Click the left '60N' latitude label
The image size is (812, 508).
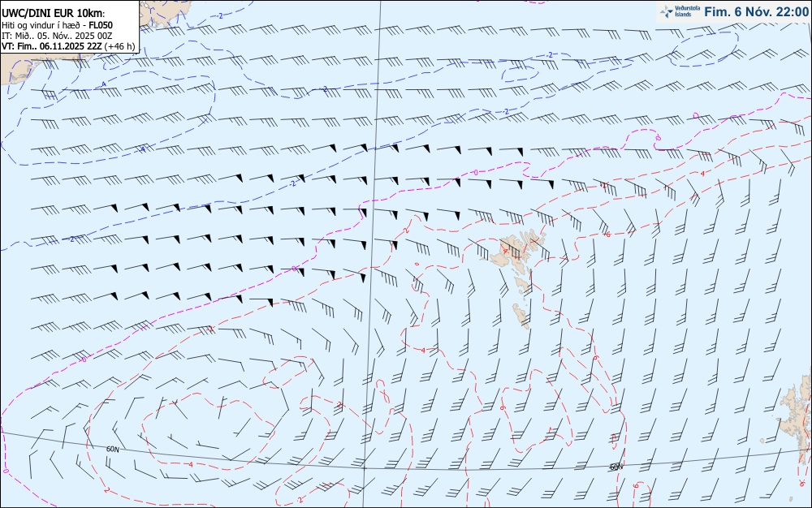(x=112, y=449)
